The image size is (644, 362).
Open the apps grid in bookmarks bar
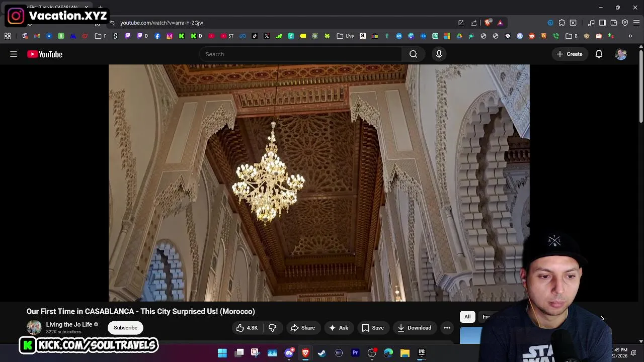point(8,36)
